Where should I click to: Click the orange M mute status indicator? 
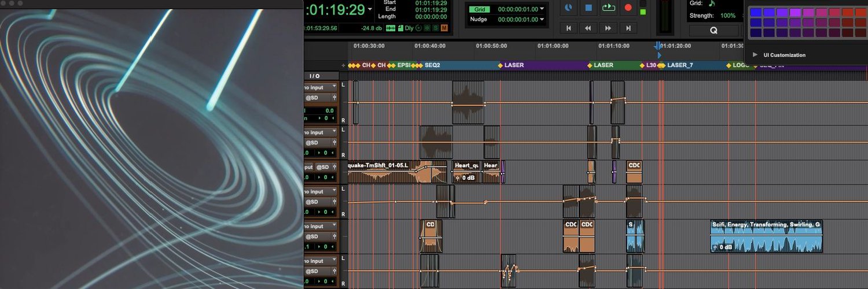click(x=444, y=28)
